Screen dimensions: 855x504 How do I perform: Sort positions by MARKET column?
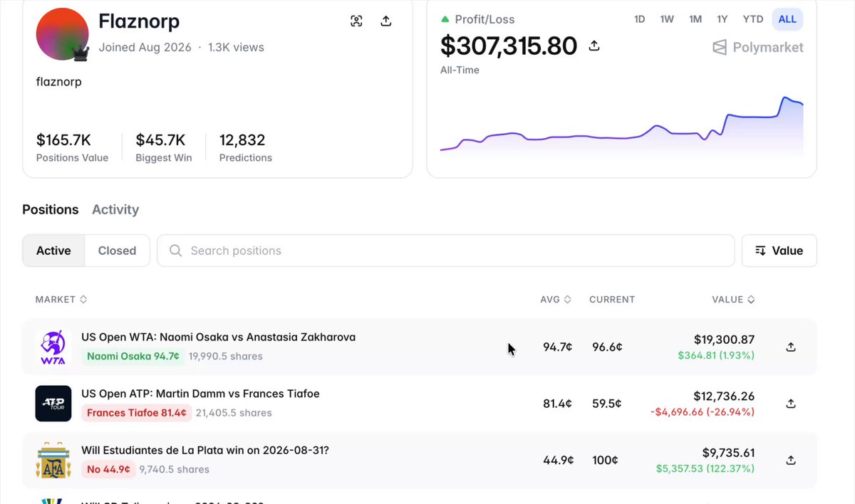point(61,300)
